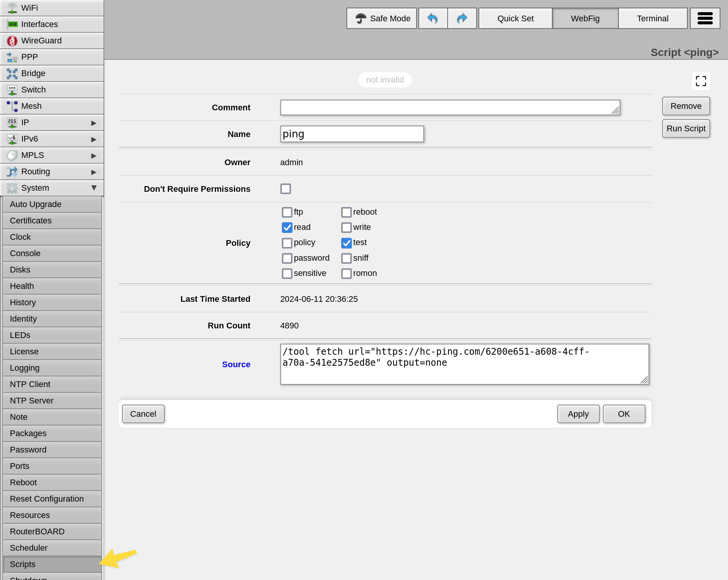Click inside the script Name field
Image resolution: width=728 pixels, height=580 pixels.
[351, 134]
